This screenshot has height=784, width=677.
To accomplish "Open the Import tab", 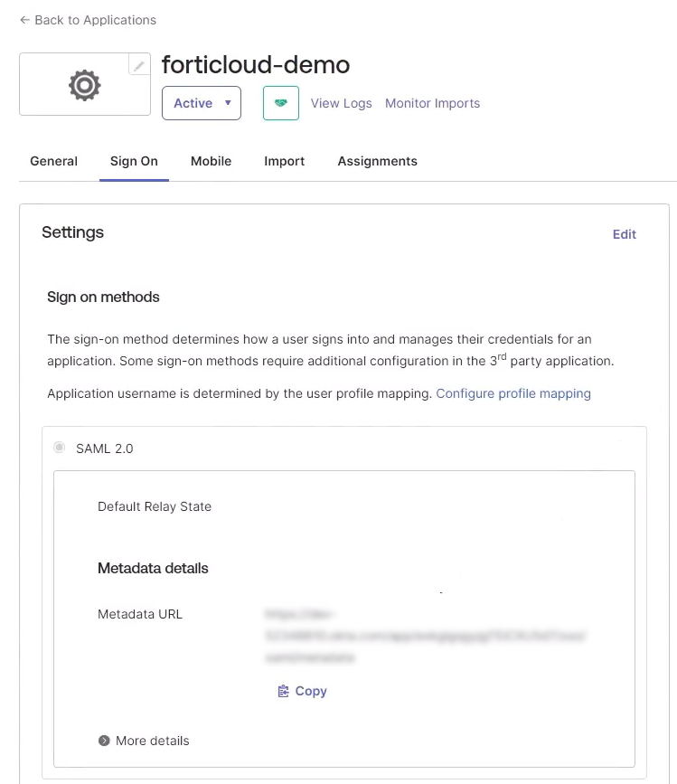I will (284, 161).
